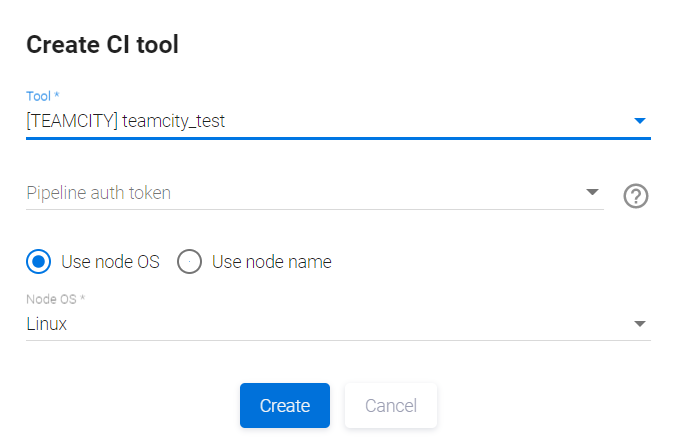Click the 'Node OS *' field label
This screenshot has height=444, width=675.
tap(53, 299)
